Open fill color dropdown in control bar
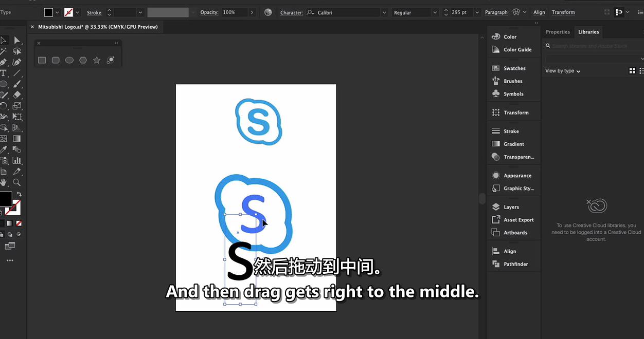The image size is (644, 339). pos(57,12)
